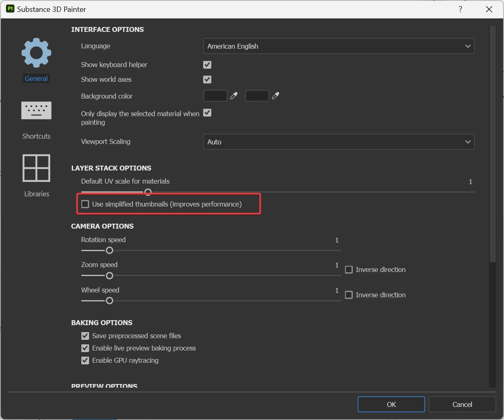Click the Viewport Scaling label
The height and width of the screenshot is (420, 504).
[x=105, y=141]
